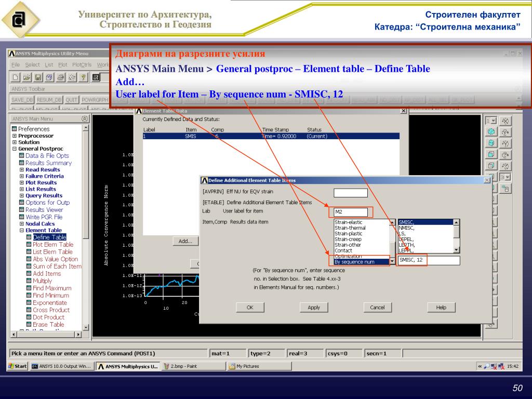532x399 pixels.
Task: Click the Eff NU for EQV strain field
Action: 351,193
